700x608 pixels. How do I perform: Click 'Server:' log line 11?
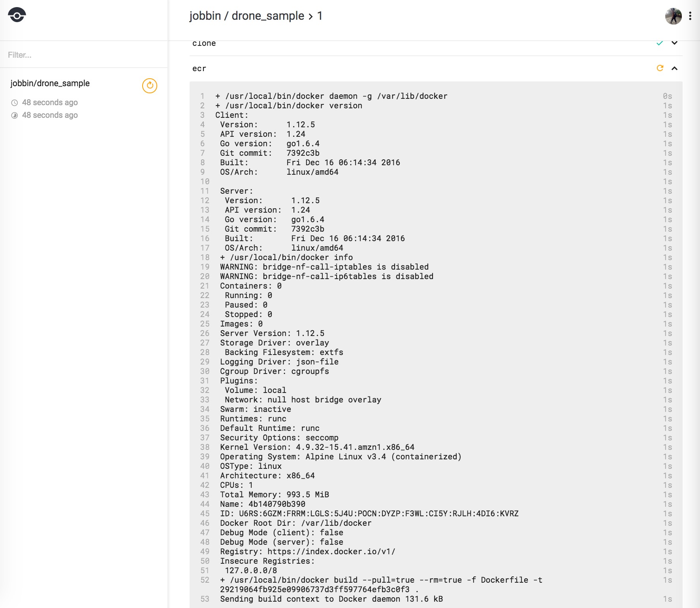(237, 191)
